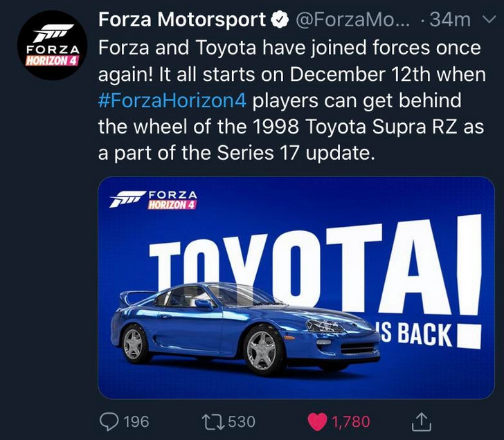
Task: View the 1,780 likes count
Action: click(x=351, y=421)
